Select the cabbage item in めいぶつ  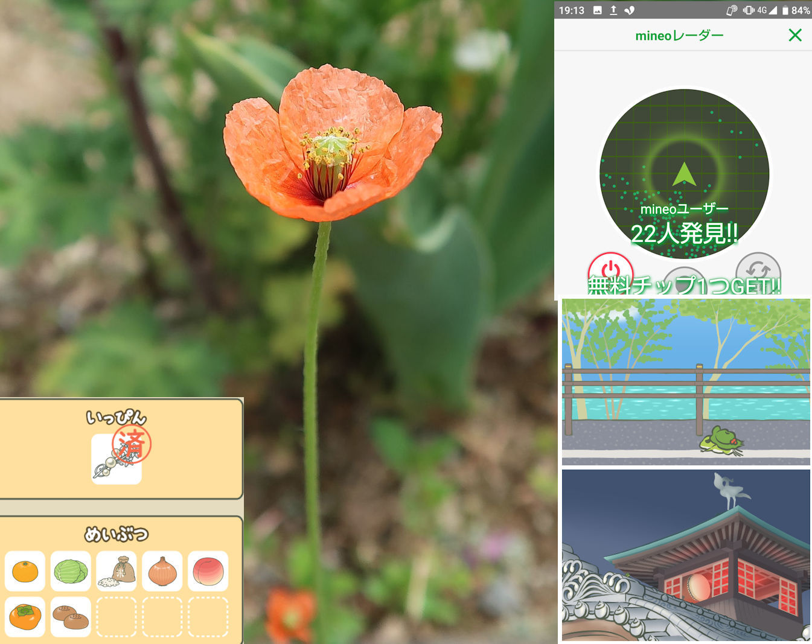tap(71, 571)
